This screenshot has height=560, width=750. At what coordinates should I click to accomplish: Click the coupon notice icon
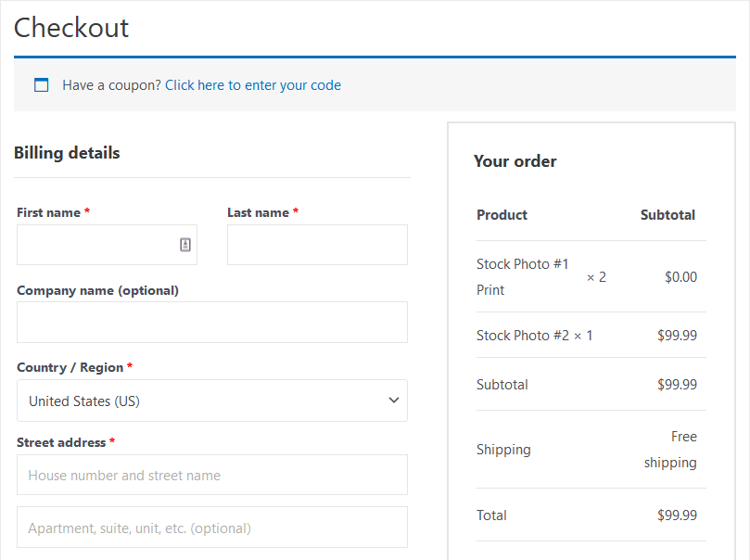[x=41, y=84]
